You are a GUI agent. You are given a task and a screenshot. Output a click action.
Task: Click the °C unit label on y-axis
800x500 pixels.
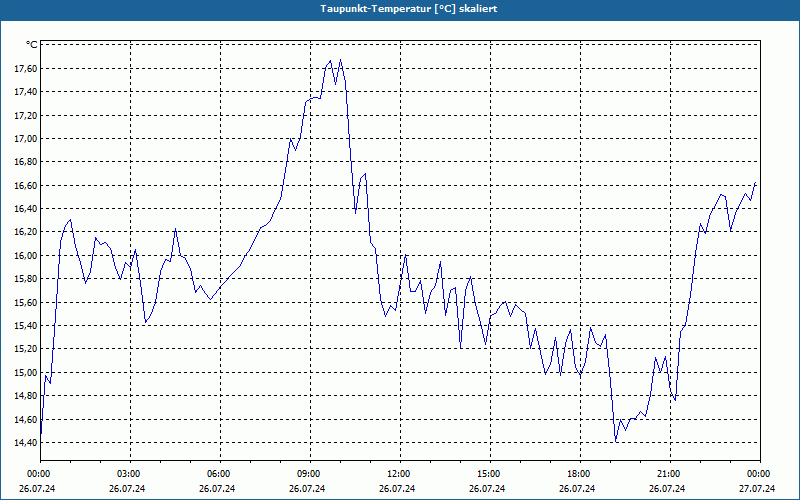coord(32,45)
